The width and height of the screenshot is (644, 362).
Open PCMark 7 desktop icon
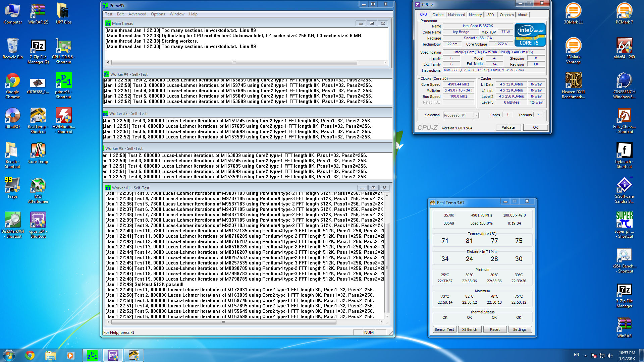[624, 14]
